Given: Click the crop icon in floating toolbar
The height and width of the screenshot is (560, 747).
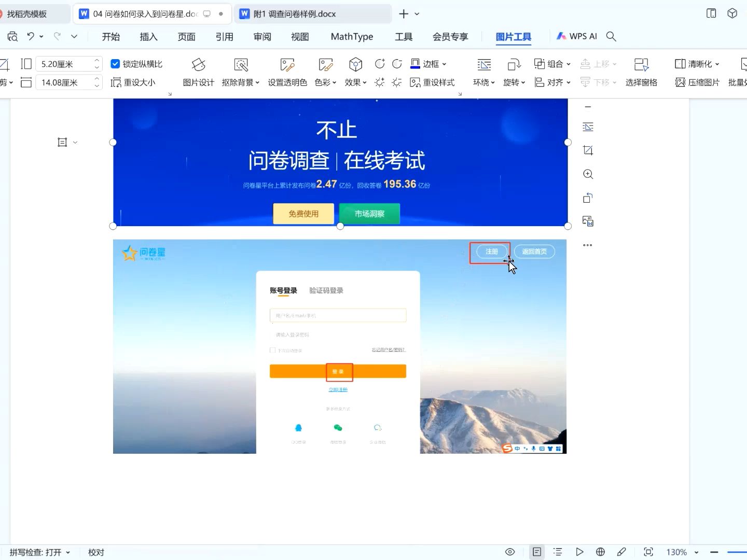Looking at the screenshot, I should point(588,150).
